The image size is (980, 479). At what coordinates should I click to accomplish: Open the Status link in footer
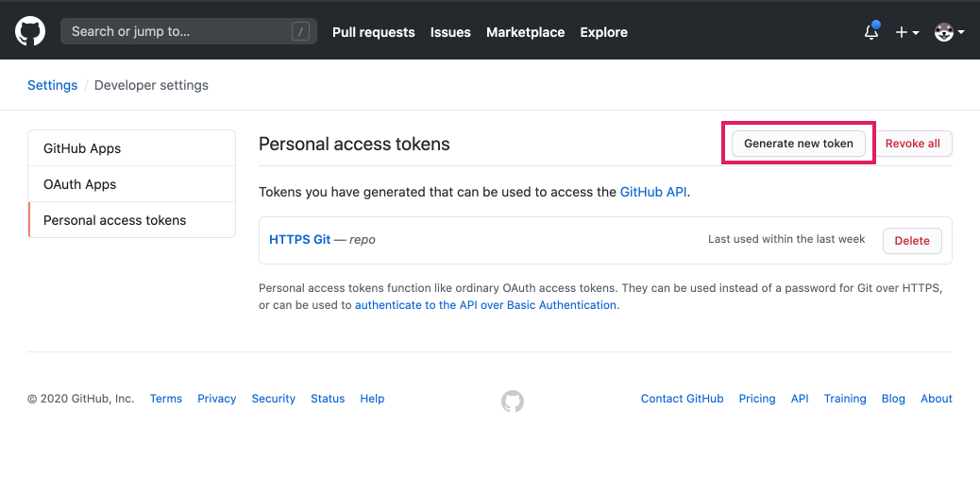click(x=328, y=399)
